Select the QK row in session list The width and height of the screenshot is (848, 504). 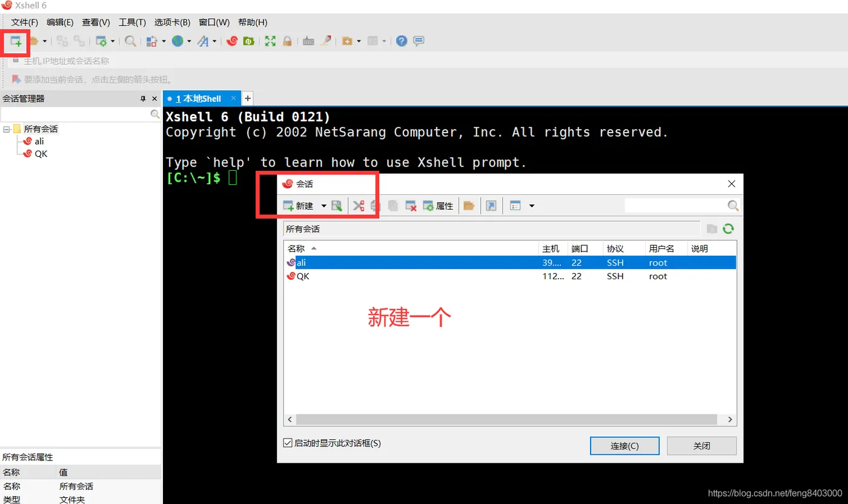click(510, 276)
